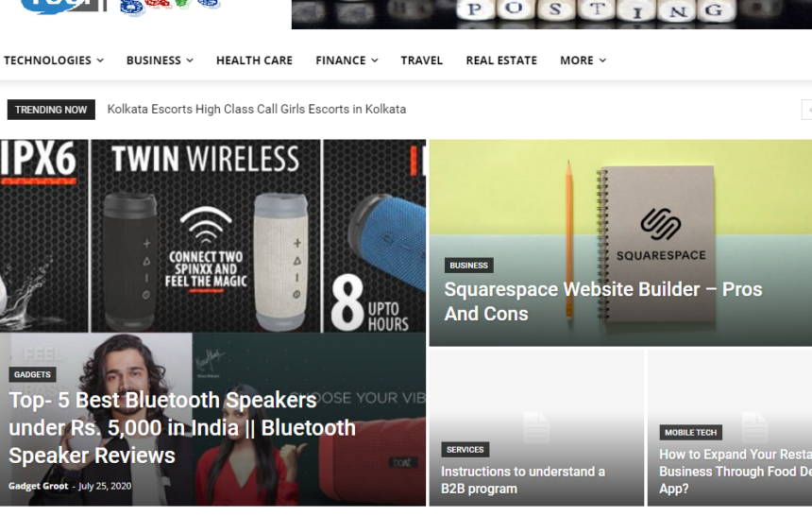
Task: Go to Health Care section
Action: pos(254,60)
